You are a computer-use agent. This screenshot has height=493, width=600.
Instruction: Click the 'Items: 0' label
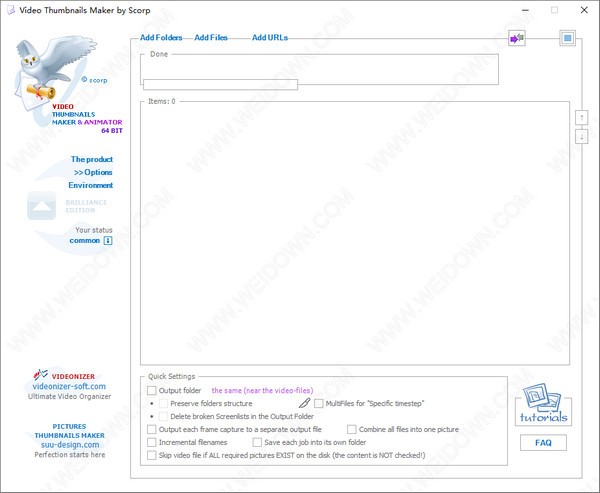pyautogui.click(x=162, y=101)
